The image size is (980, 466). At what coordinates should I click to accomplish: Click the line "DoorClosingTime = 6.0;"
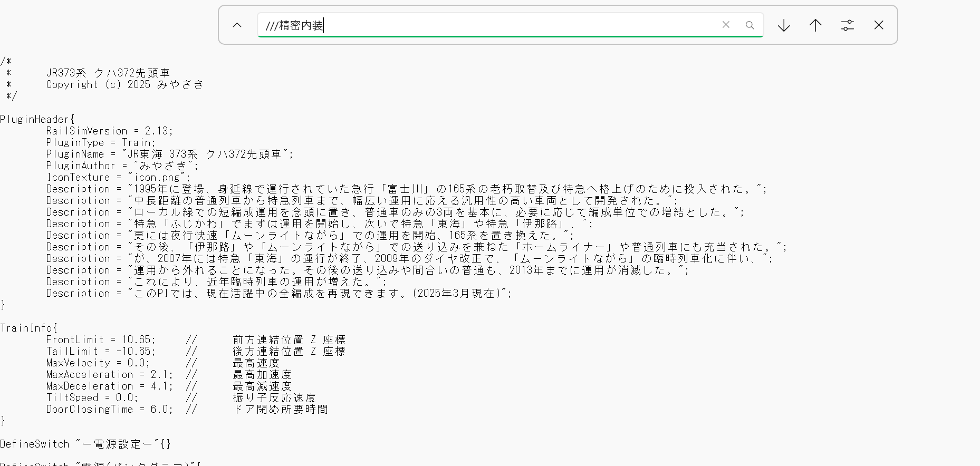(x=109, y=409)
